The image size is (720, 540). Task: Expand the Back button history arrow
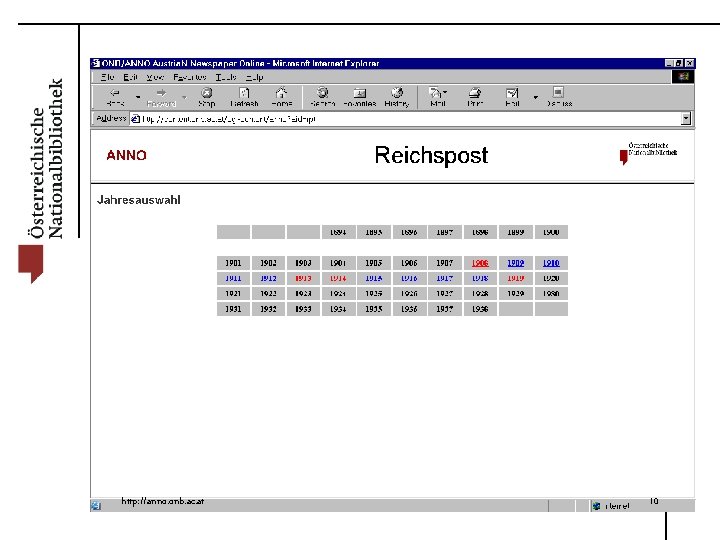pyautogui.click(x=138, y=97)
